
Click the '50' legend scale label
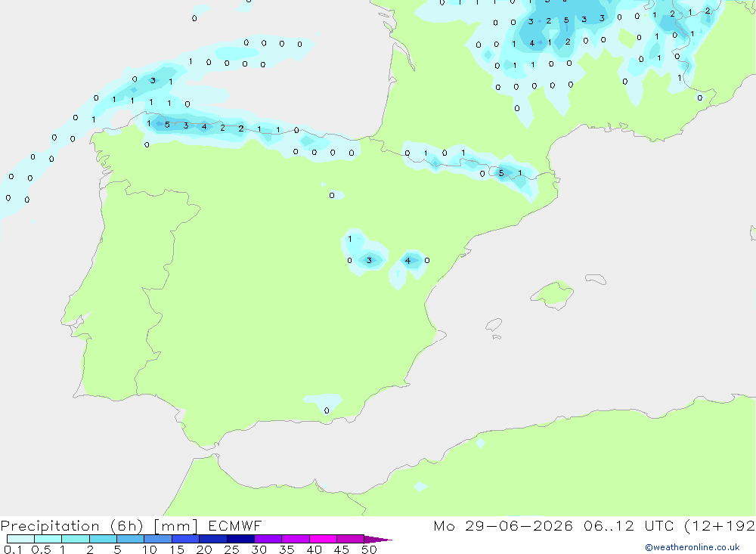click(x=369, y=549)
